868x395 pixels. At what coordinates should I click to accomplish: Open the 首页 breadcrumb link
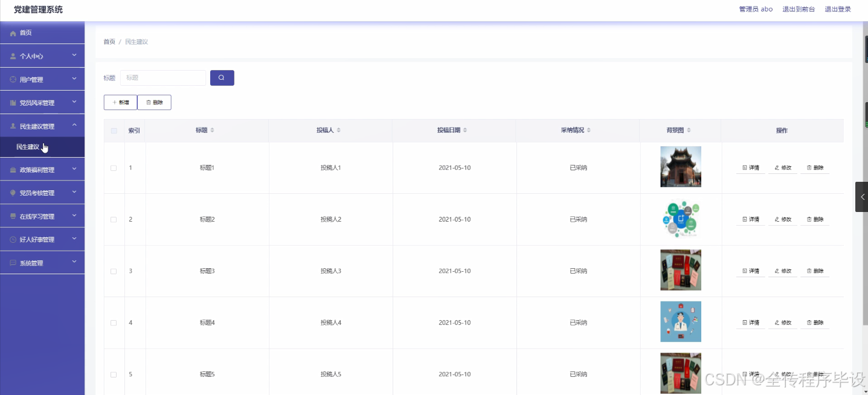(109, 41)
